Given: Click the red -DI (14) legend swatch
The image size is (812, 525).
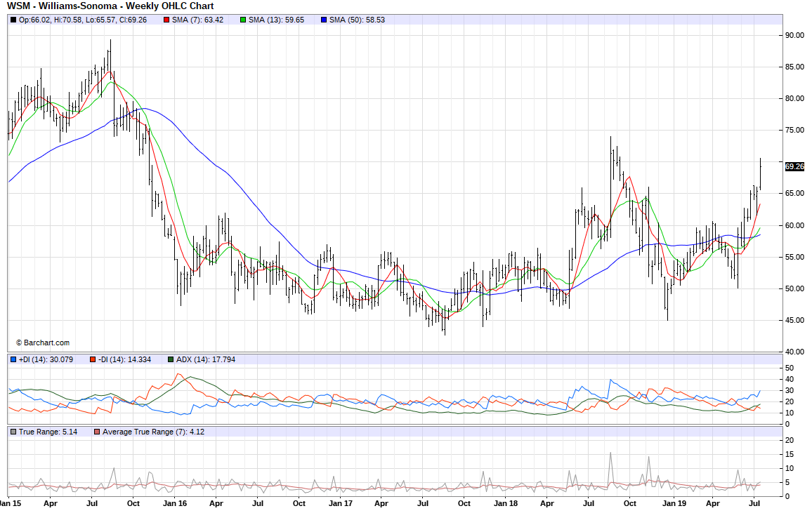Looking at the screenshot, I should coord(93,359).
